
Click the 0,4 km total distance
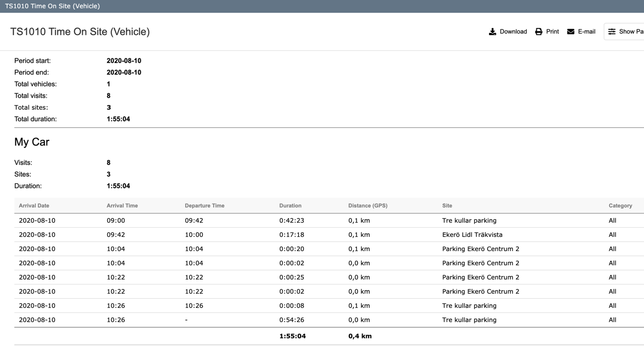(360, 336)
